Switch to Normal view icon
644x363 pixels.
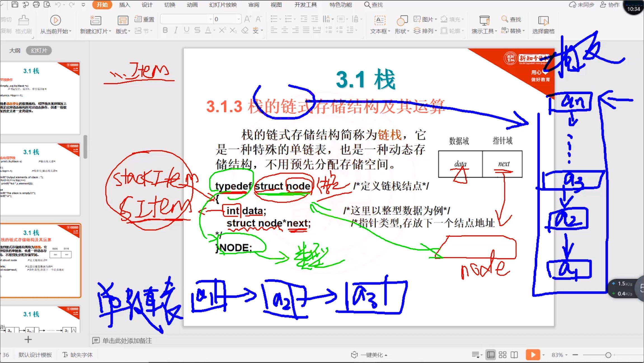point(491,355)
